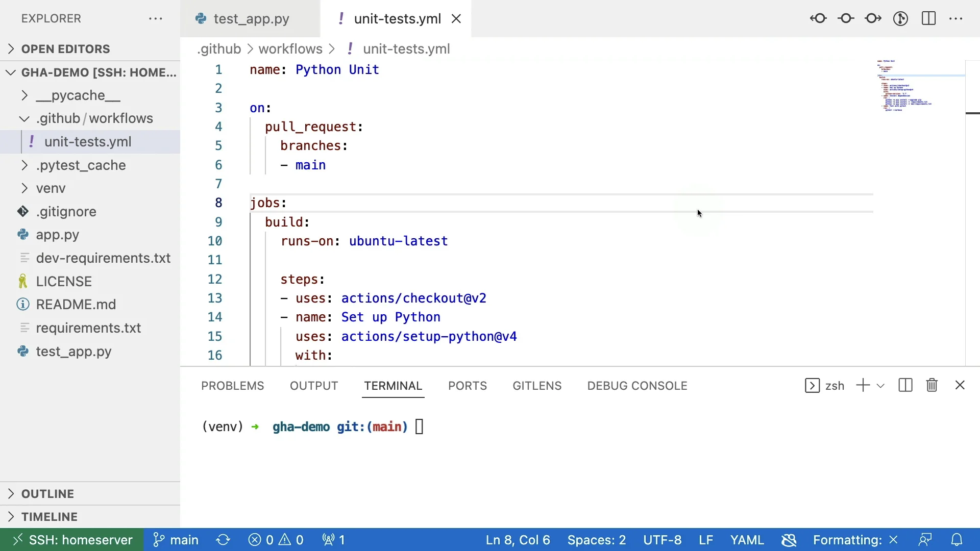Toggle file annotations clock icon
980x551 pixels.
[x=900, y=19]
